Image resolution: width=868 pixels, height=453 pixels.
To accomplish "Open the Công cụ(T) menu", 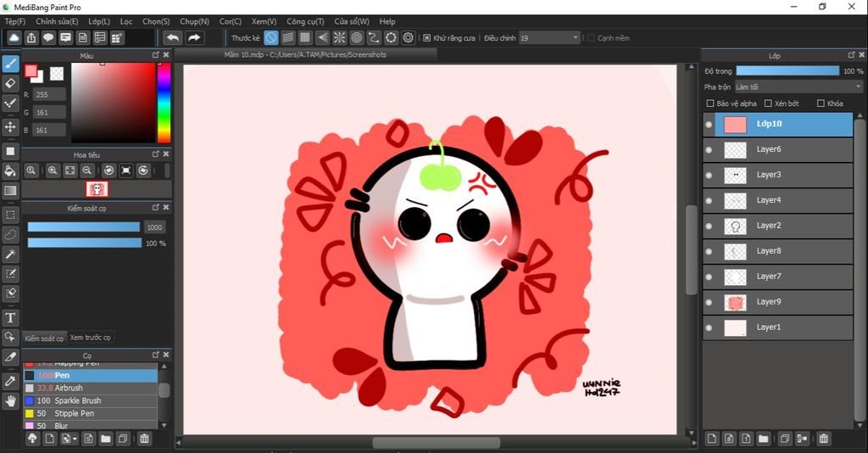I will 305,21.
